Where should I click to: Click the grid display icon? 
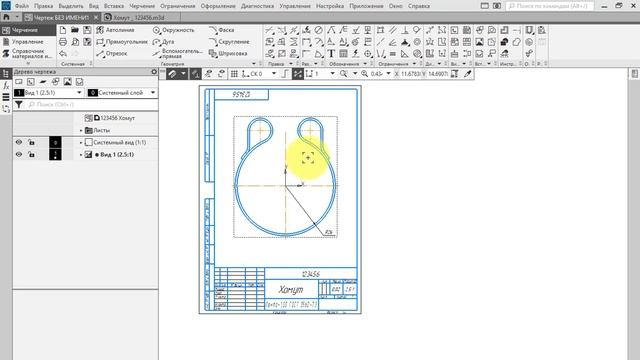[x=234, y=74]
